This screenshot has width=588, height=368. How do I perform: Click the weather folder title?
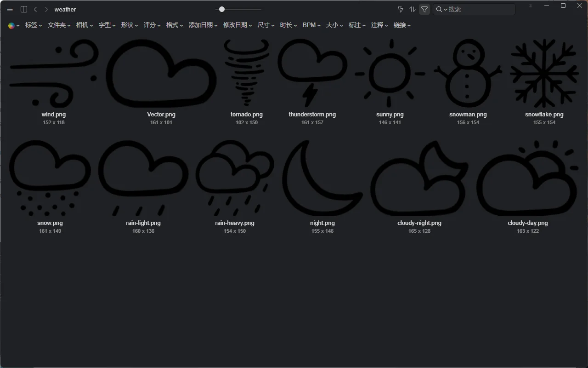tap(65, 9)
